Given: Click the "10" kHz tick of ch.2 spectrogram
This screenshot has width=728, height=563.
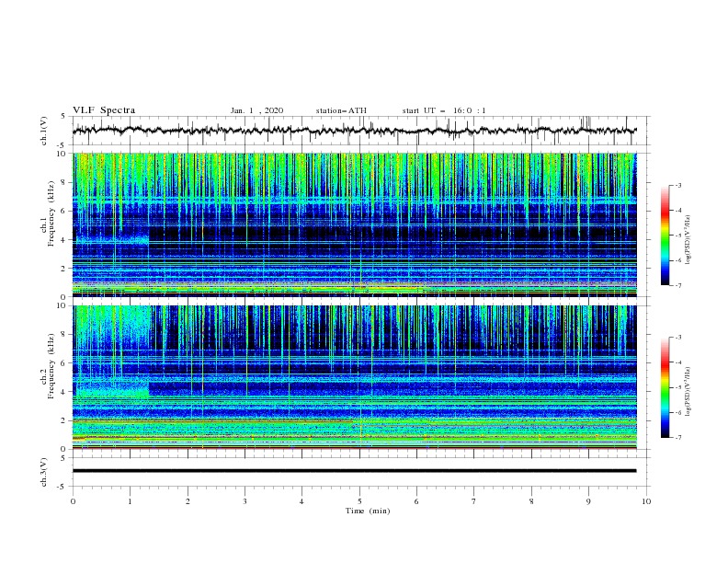Looking at the screenshot, I should point(62,305).
